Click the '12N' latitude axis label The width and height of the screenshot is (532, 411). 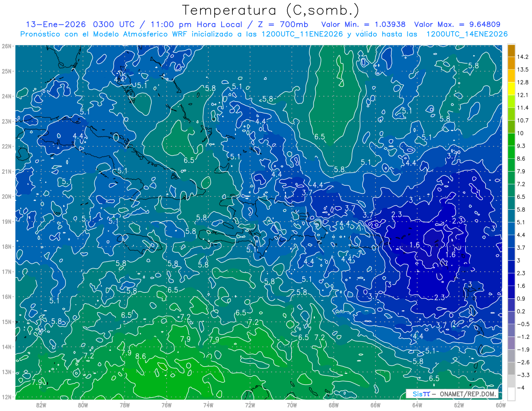point(7,397)
